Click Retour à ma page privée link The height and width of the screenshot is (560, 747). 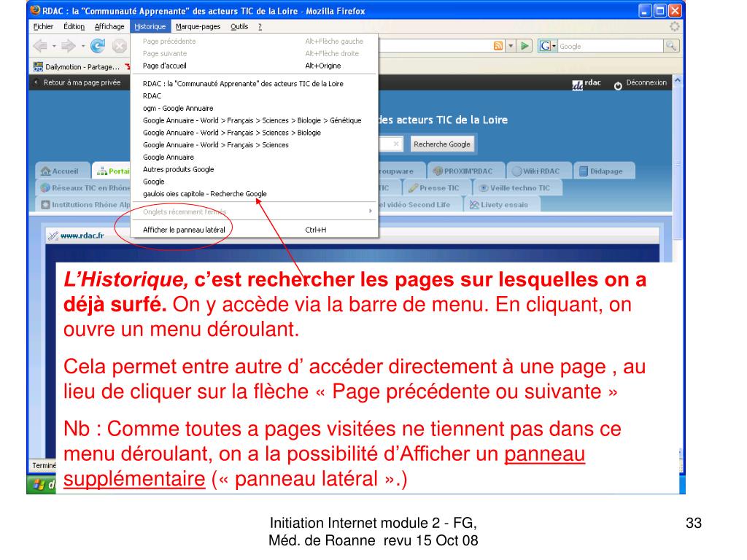(82, 82)
